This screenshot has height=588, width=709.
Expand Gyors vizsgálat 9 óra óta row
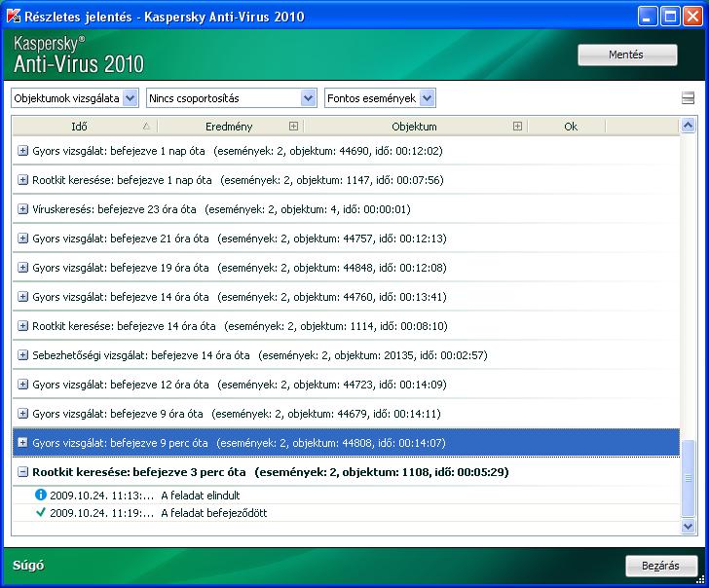click(x=22, y=413)
